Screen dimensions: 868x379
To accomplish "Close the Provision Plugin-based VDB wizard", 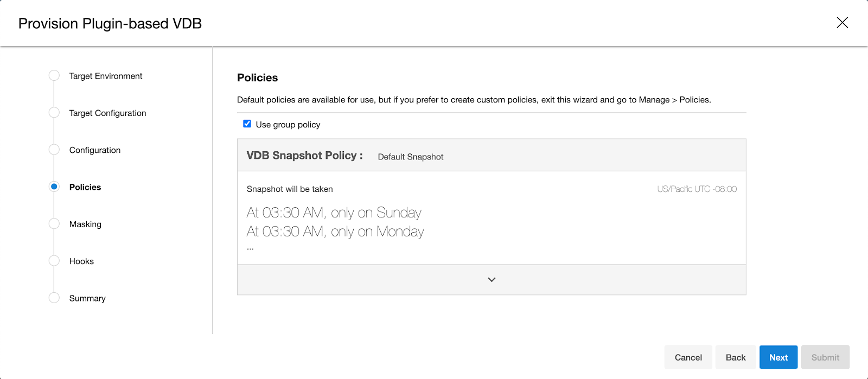I will [842, 23].
